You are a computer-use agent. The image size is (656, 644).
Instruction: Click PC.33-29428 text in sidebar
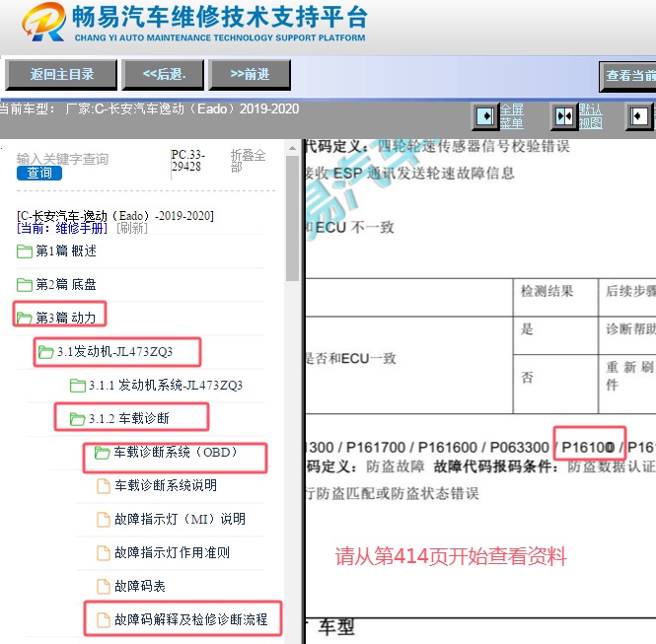[187, 161]
